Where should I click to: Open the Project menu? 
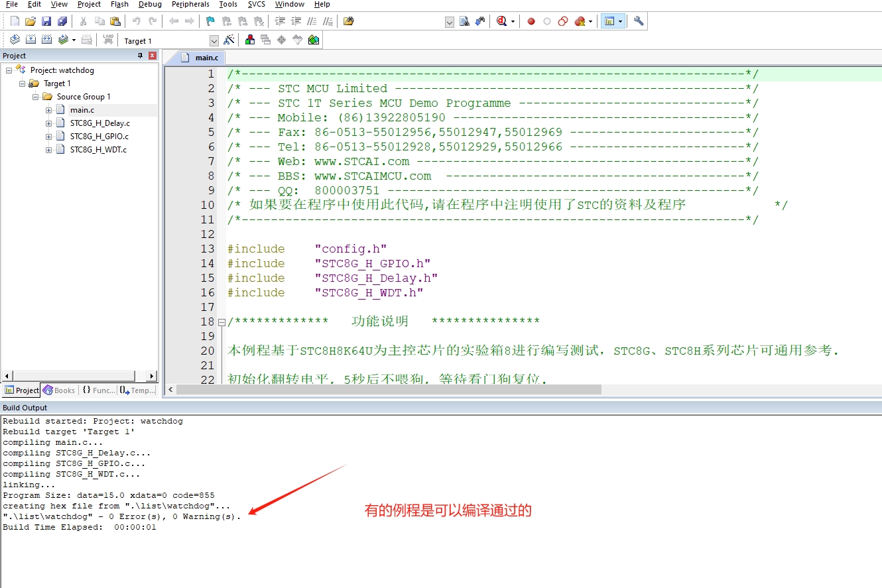click(x=89, y=5)
